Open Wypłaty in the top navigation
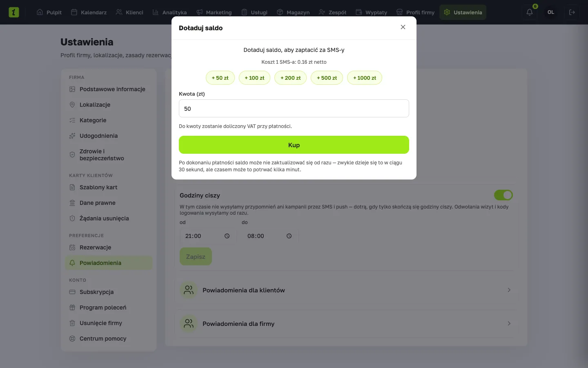The width and height of the screenshot is (588, 368). pyautogui.click(x=371, y=12)
